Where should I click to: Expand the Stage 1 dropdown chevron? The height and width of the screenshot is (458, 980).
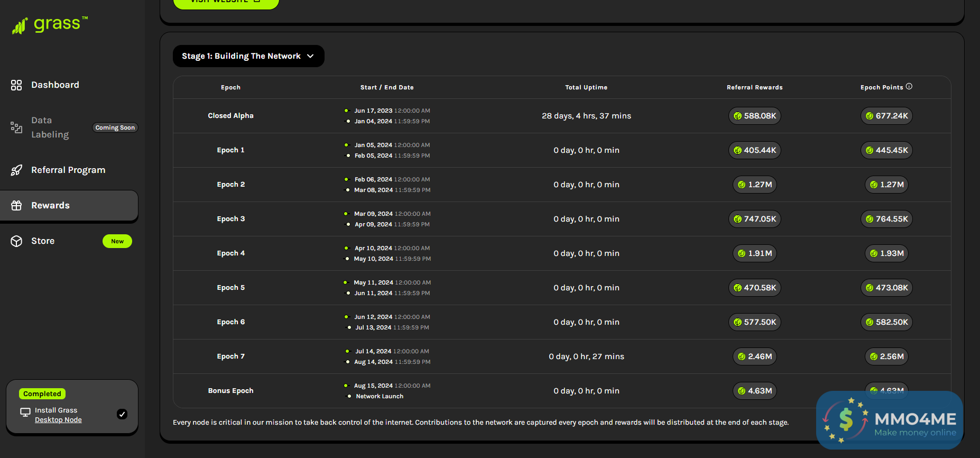(310, 56)
